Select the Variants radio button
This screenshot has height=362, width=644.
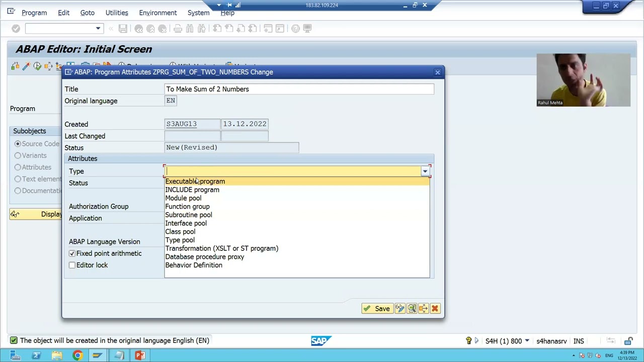pos(18,156)
